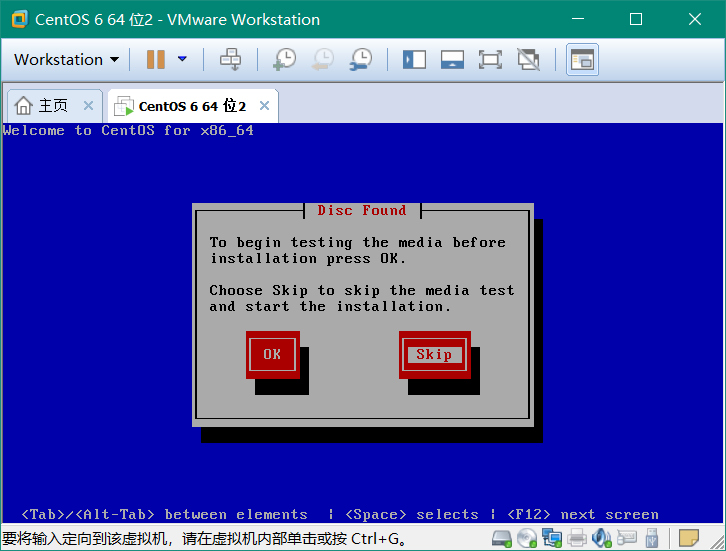Pause the virtual machine
The width and height of the screenshot is (726, 551).
click(x=156, y=59)
